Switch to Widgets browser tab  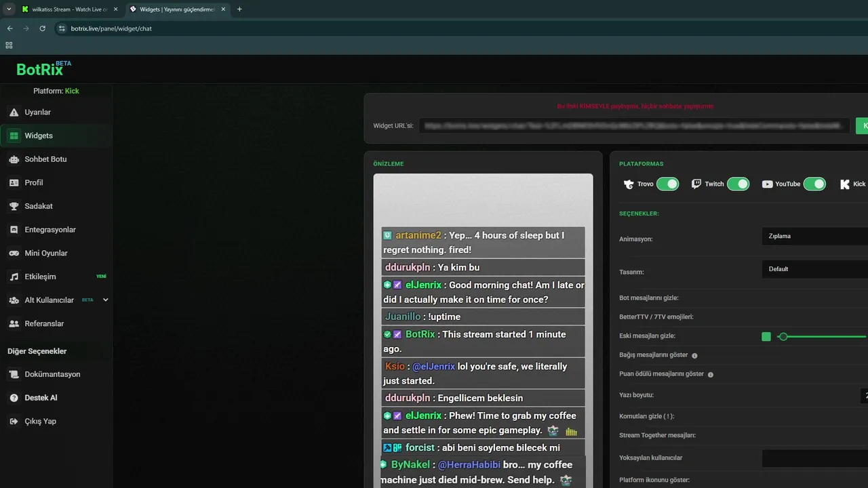pos(177,9)
